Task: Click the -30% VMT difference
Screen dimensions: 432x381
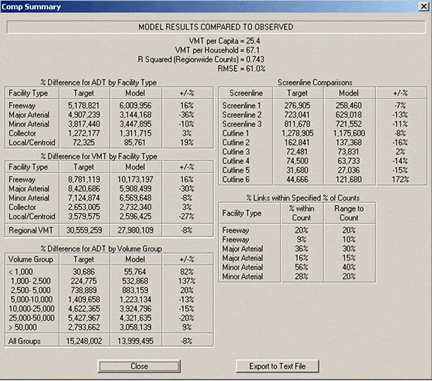Action: (x=187, y=189)
